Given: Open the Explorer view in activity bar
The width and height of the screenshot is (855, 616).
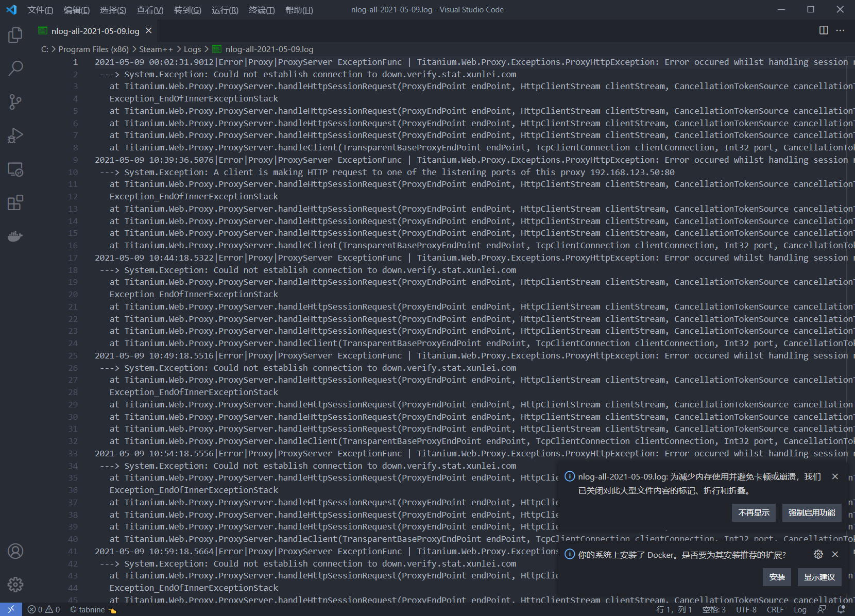Looking at the screenshot, I should point(15,35).
